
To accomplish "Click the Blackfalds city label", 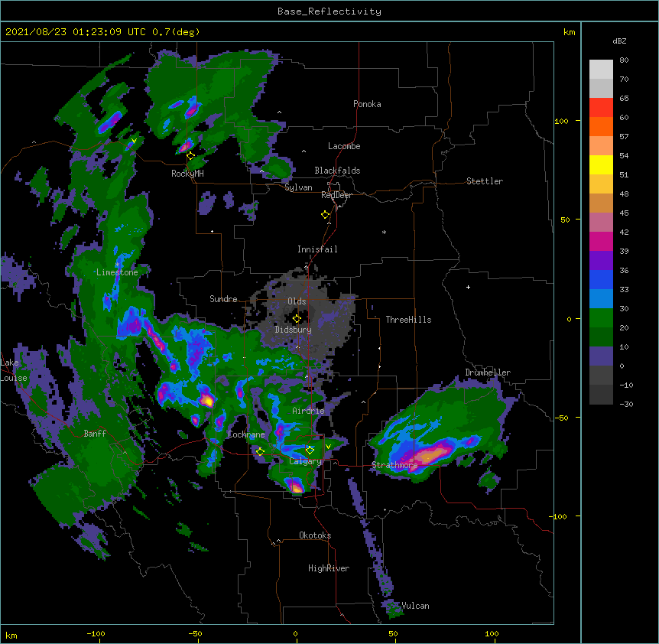I will pos(337,171).
